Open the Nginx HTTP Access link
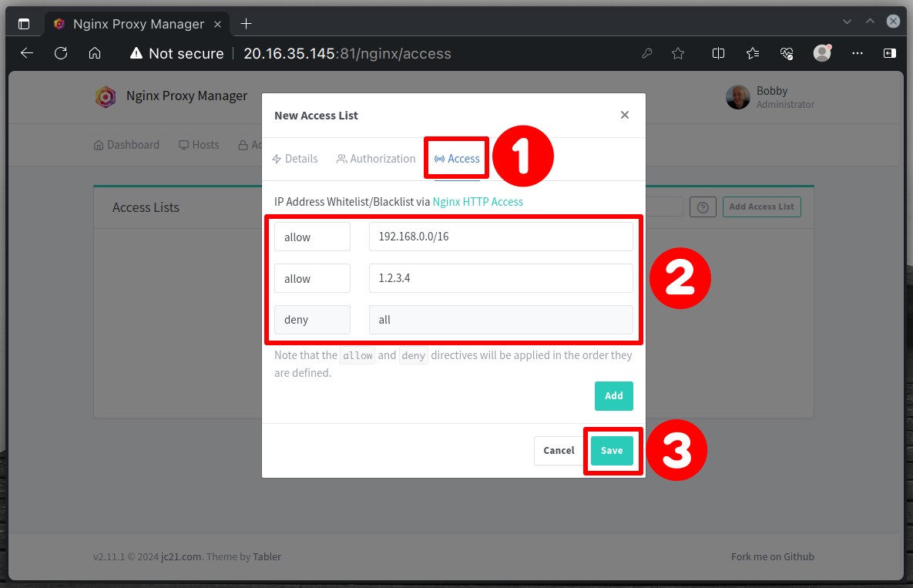This screenshot has width=913, height=588. tap(478, 202)
